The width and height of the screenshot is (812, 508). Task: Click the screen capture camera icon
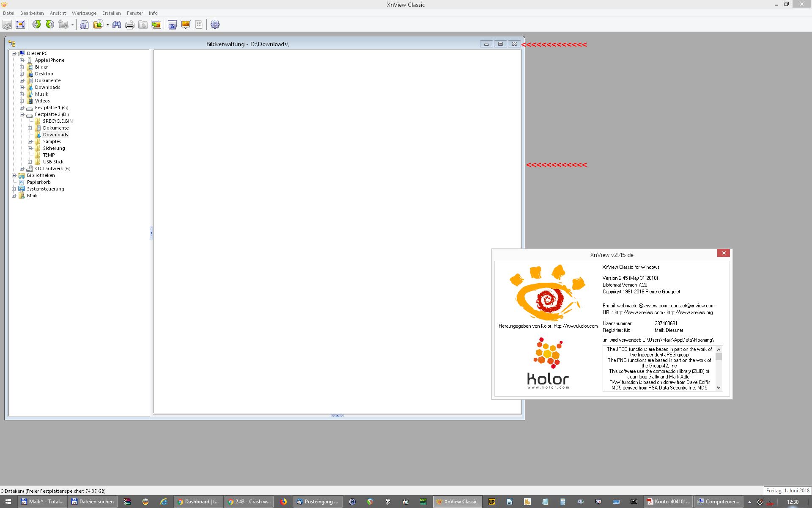click(x=172, y=25)
